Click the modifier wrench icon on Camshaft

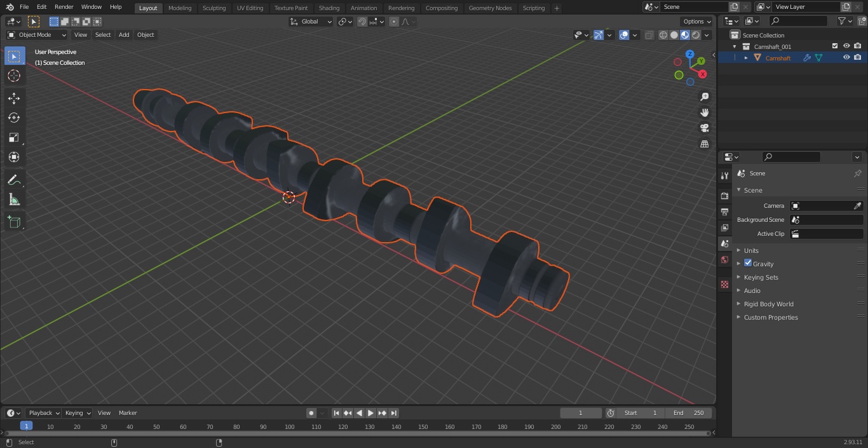coord(807,58)
